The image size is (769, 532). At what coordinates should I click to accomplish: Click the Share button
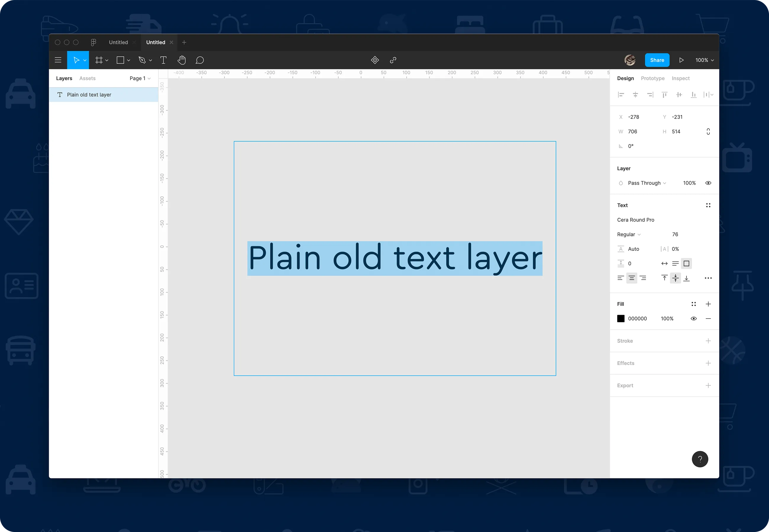(x=657, y=60)
